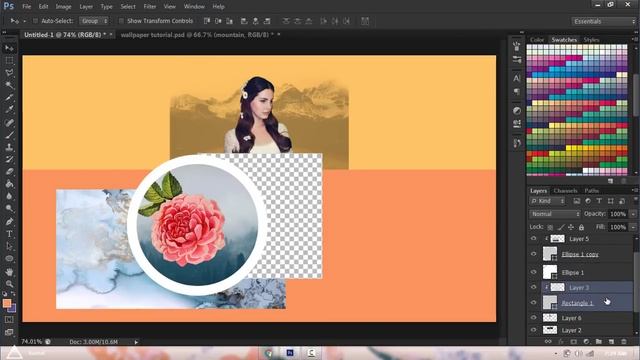Hide Layer 6 visibility eye
The height and width of the screenshot is (360, 640).
[x=533, y=318]
